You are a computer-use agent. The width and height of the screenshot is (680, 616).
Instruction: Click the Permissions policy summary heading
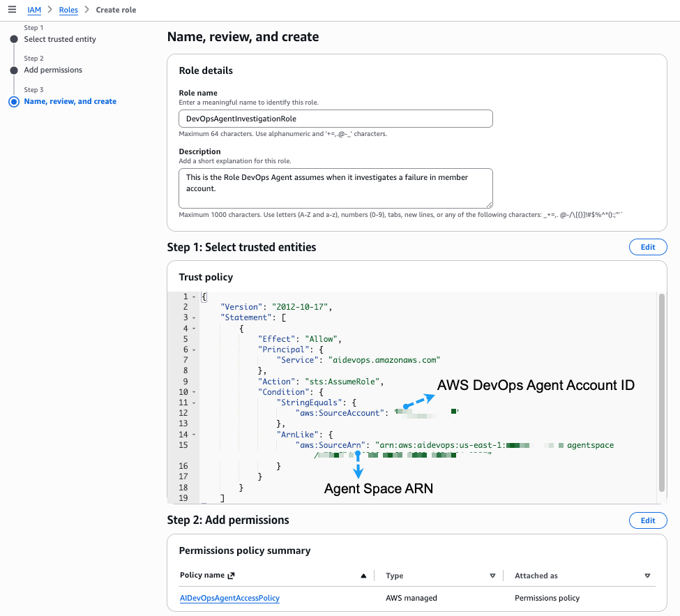click(245, 551)
